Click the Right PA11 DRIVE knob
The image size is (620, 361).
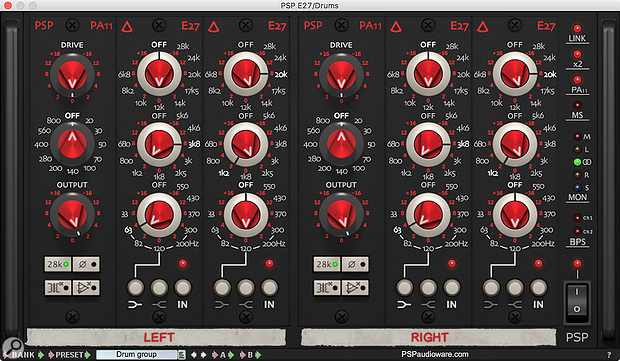341,75
